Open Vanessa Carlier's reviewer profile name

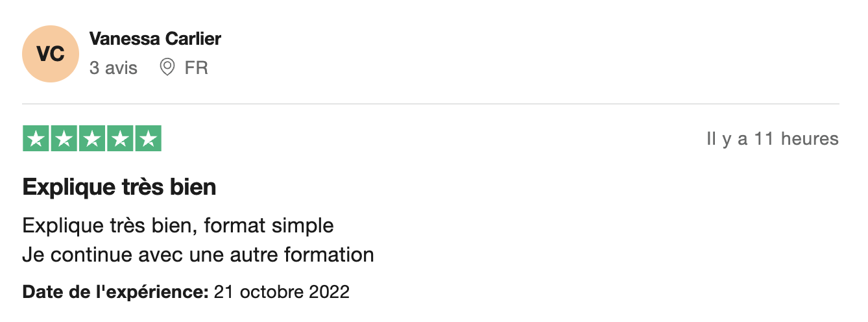click(x=155, y=39)
